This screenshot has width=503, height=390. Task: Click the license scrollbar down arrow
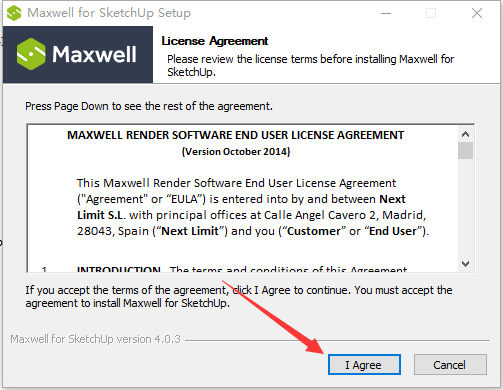point(465,264)
